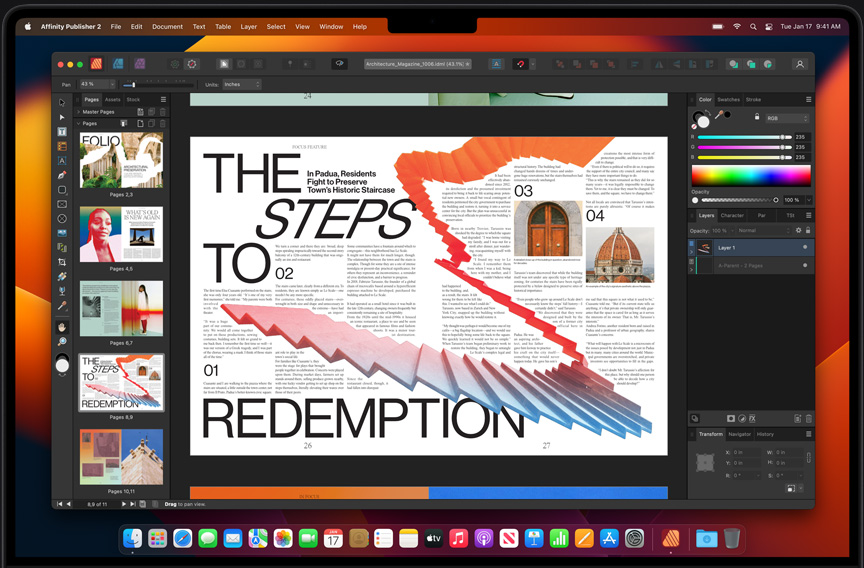Expand the Master Pages section
The height and width of the screenshot is (568, 864).
tap(78, 112)
